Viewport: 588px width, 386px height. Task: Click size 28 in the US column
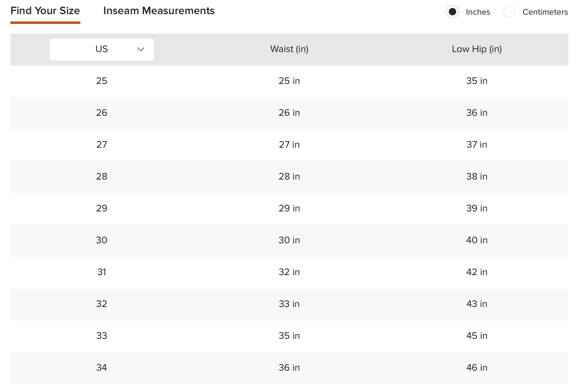click(102, 177)
